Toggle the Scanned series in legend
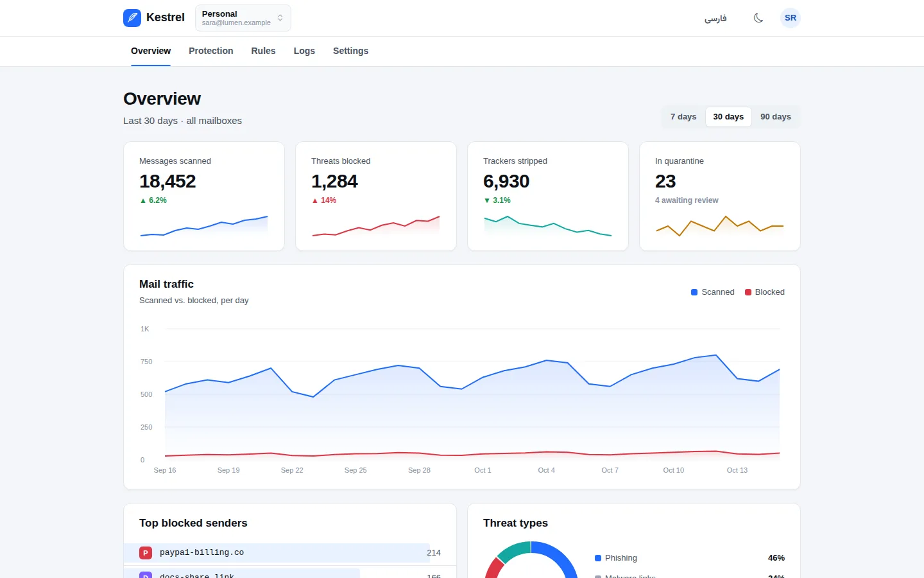Viewport: 924px width, 578px height. pyautogui.click(x=712, y=292)
